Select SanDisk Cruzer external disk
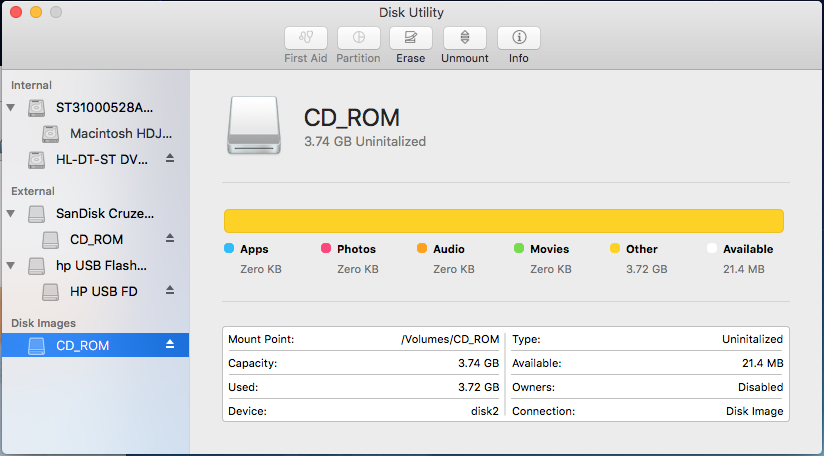 click(104, 213)
